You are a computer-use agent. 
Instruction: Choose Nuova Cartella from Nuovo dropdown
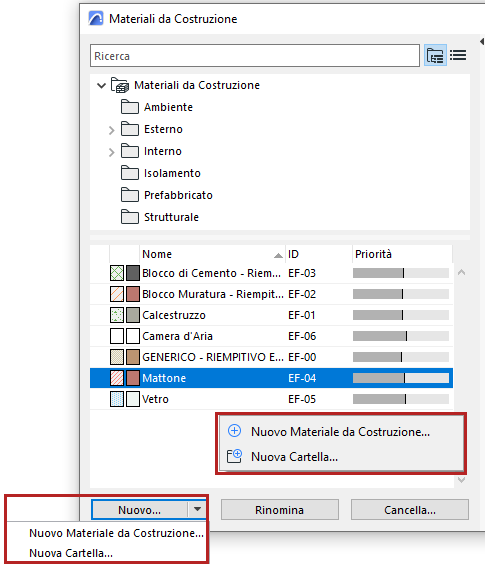point(71,553)
